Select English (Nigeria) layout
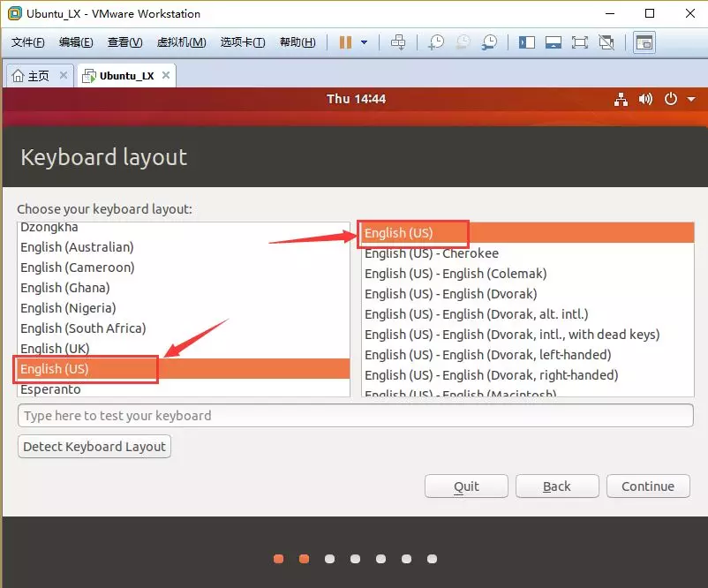 click(x=184, y=308)
